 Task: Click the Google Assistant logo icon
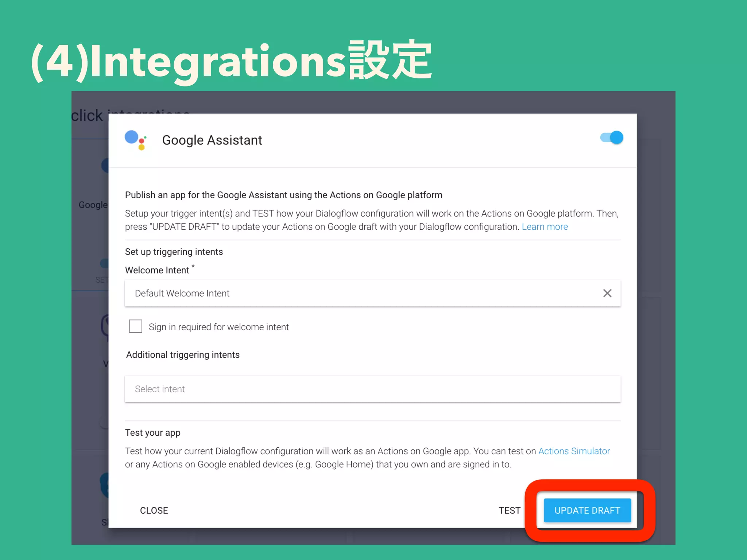click(136, 140)
